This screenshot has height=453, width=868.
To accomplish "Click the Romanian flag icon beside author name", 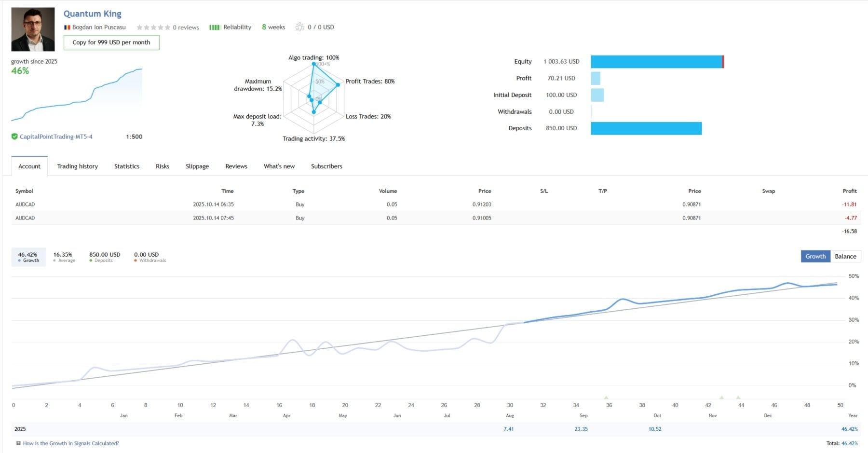I will pyautogui.click(x=67, y=27).
